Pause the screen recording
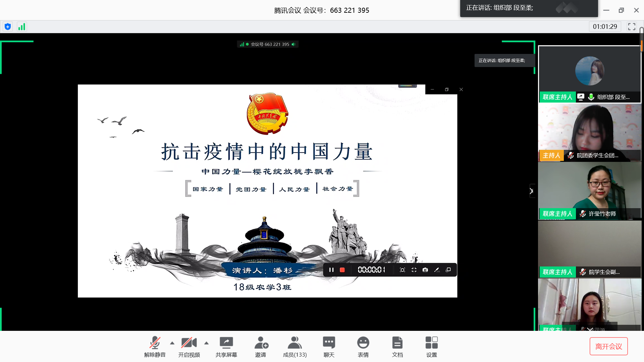 pos(331,269)
